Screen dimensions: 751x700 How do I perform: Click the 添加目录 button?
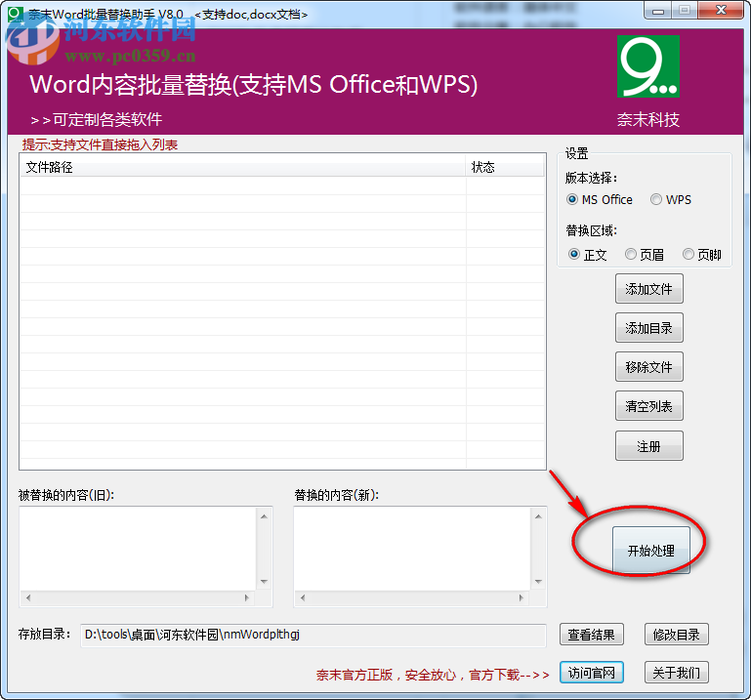[649, 328]
